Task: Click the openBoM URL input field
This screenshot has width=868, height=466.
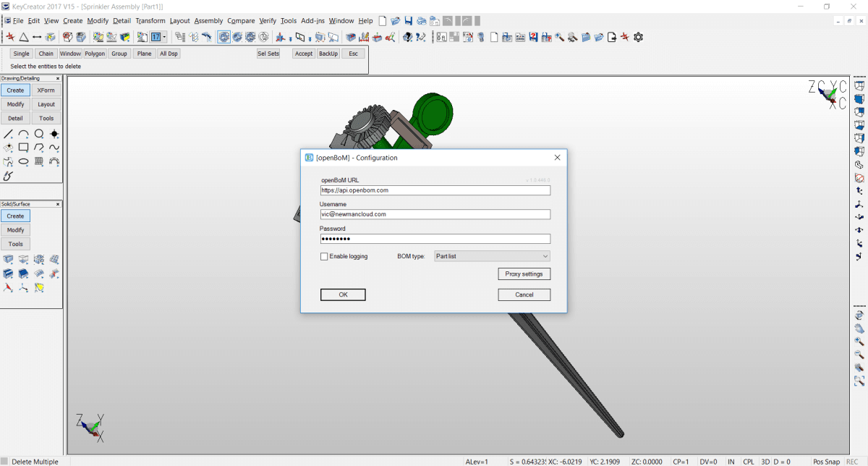Action: [435, 190]
